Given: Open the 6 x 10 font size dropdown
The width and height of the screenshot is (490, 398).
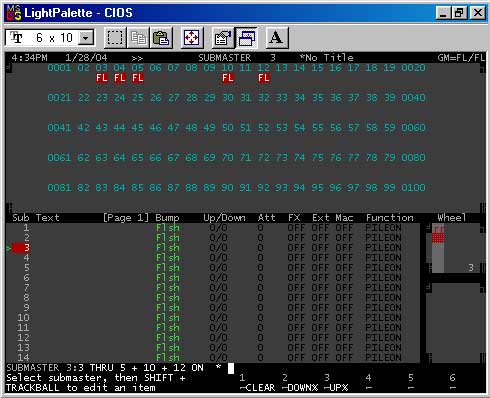Looking at the screenshot, I should tap(50, 38).
